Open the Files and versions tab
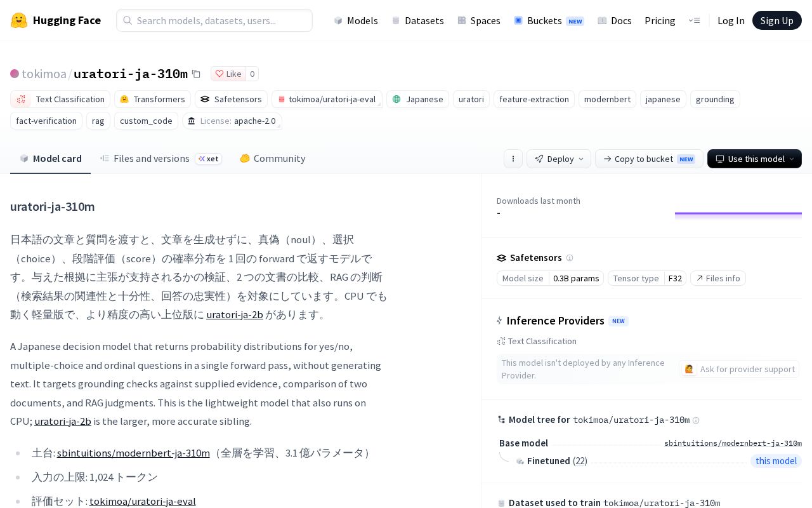Image resolution: width=812 pixels, height=508 pixels. pos(160,159)
